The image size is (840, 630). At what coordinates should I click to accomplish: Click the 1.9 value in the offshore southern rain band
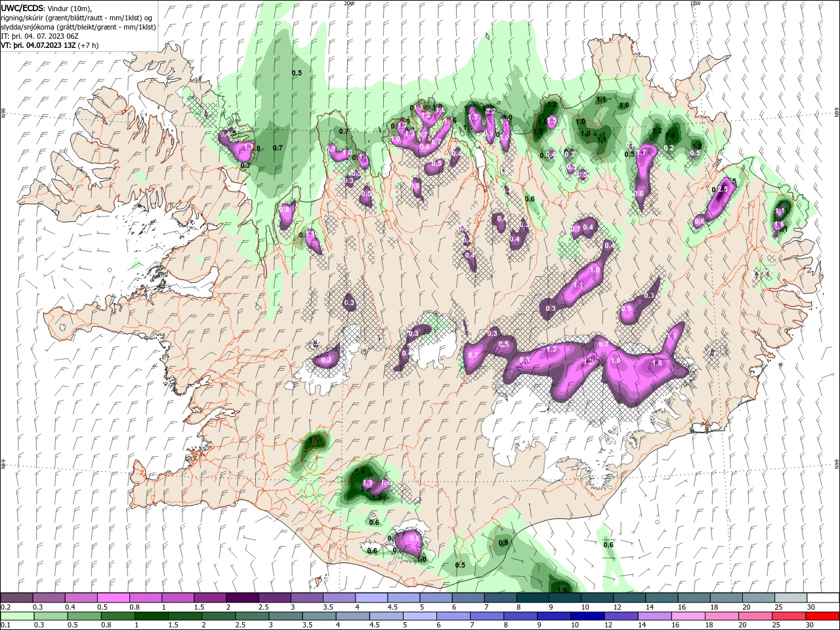pos(562,590)
